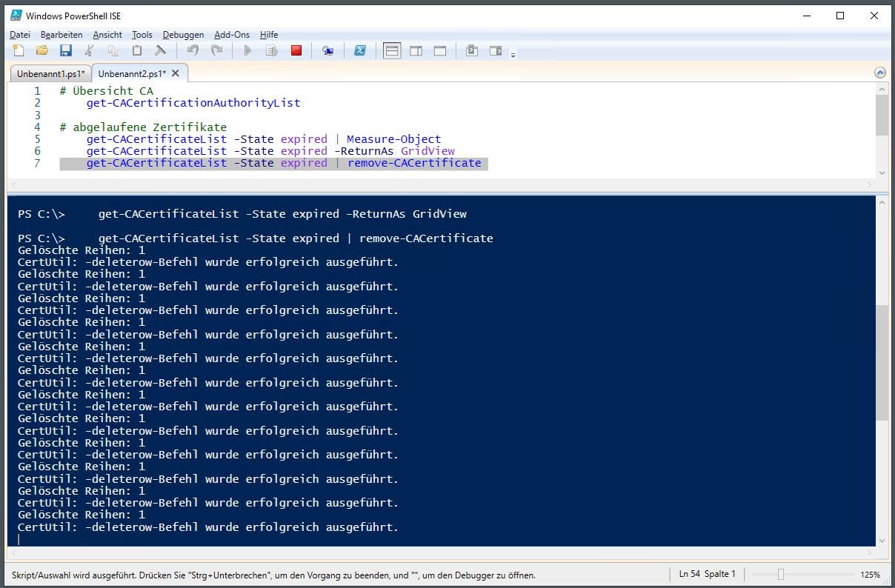Maximize the PowerShell ISE window
This screenshot has width=895, height=588.
point(839,16)
